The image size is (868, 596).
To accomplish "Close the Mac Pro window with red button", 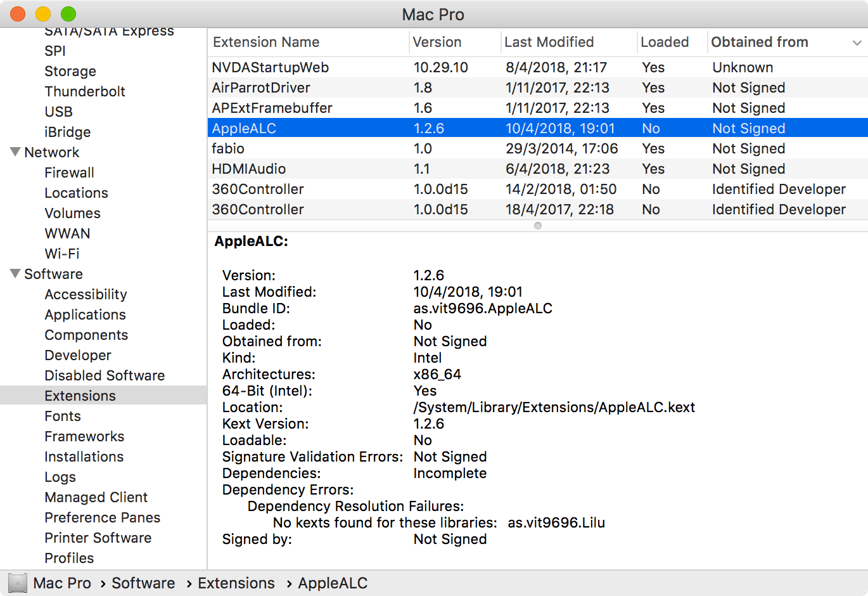I will tap(18, 14).
